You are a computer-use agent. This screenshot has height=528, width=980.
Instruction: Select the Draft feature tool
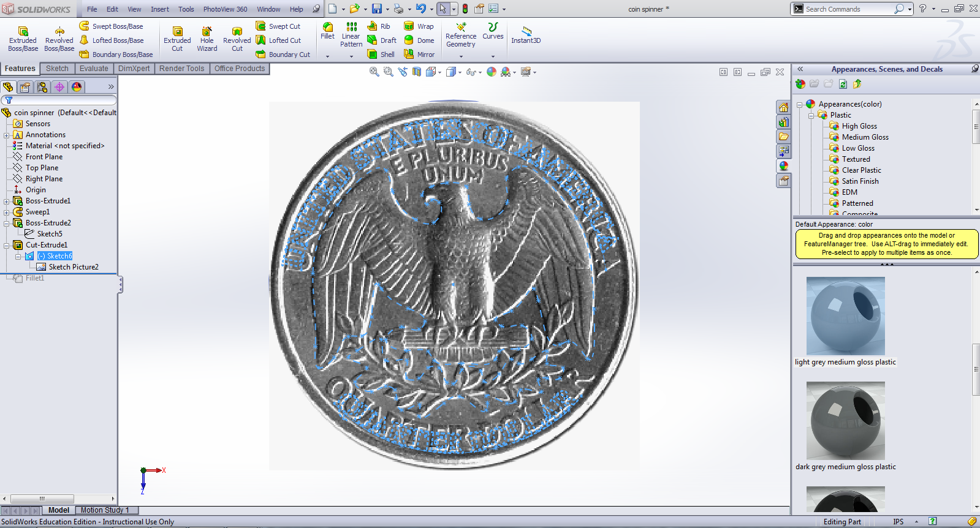point(382,40)
